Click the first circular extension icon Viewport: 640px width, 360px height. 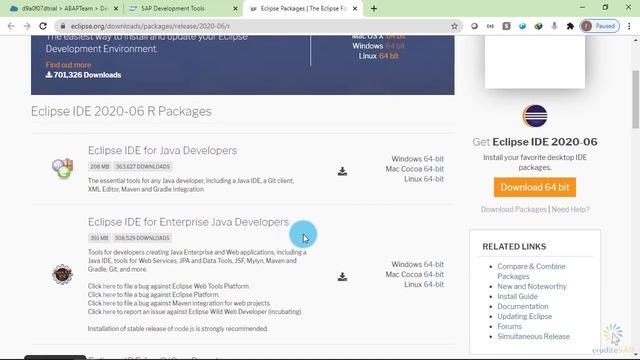[474, 26]
